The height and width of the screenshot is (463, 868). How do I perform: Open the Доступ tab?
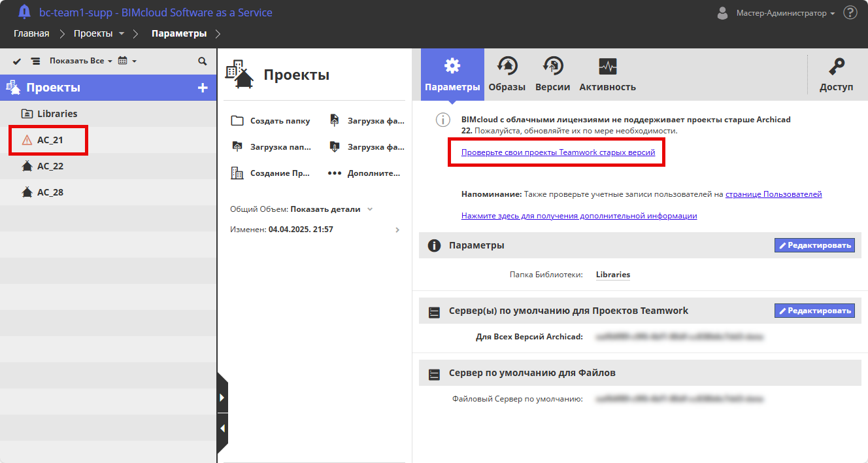[837, 75]
